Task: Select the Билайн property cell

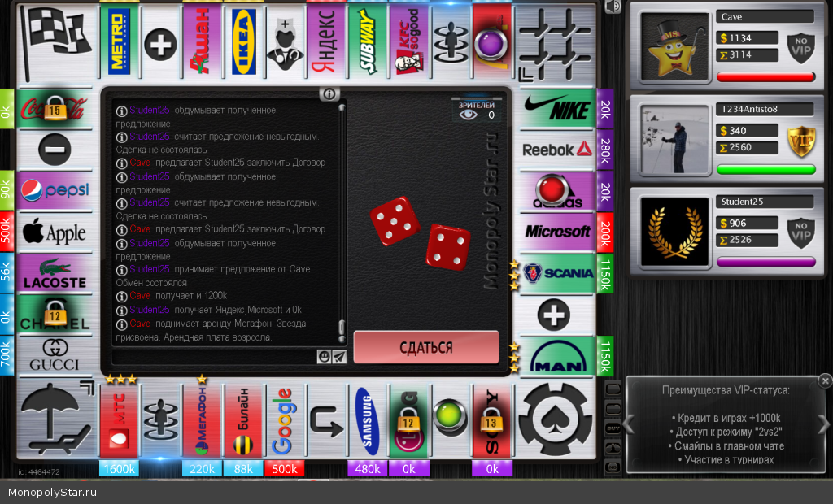Action: [x=243, y=421]
